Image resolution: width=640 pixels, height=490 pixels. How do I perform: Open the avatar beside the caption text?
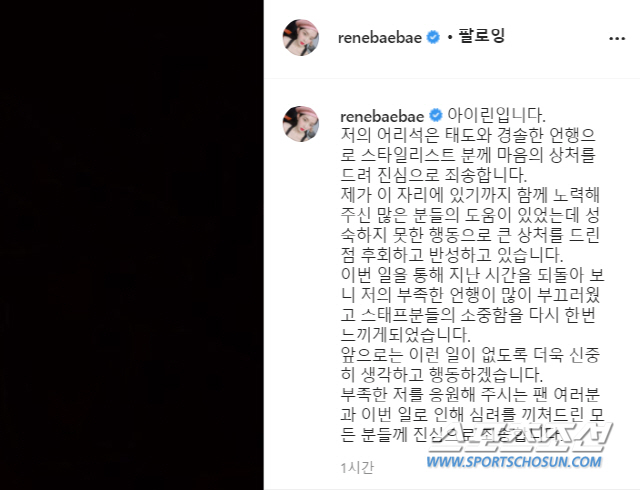(301, 124)
